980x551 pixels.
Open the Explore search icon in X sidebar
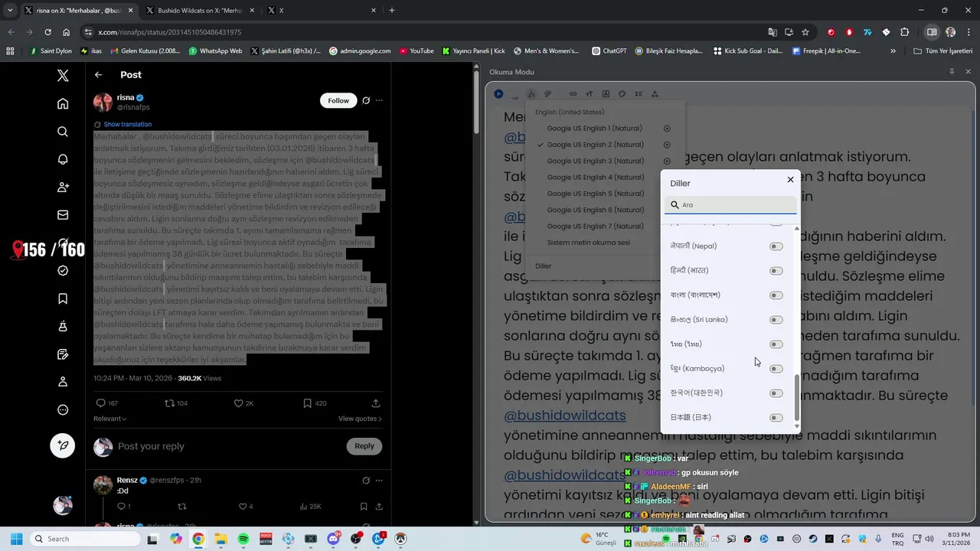(63, 132)
